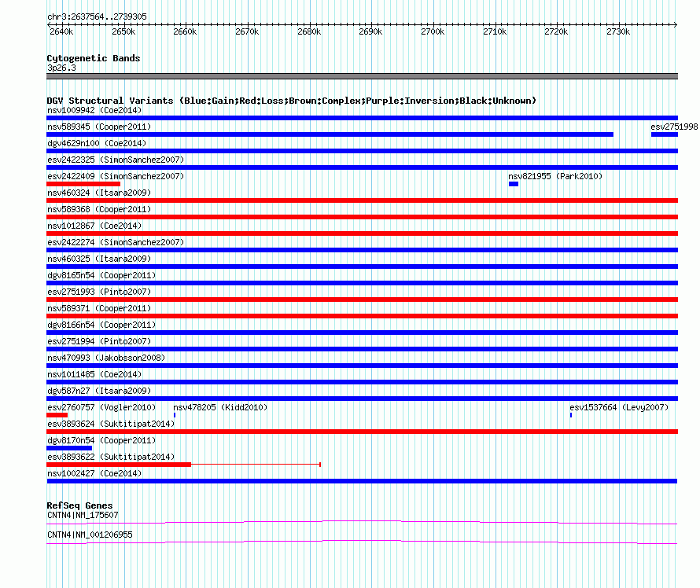Select the nsv1011485 (Coe2014) label
700x588 pixels.
(94, 374)
